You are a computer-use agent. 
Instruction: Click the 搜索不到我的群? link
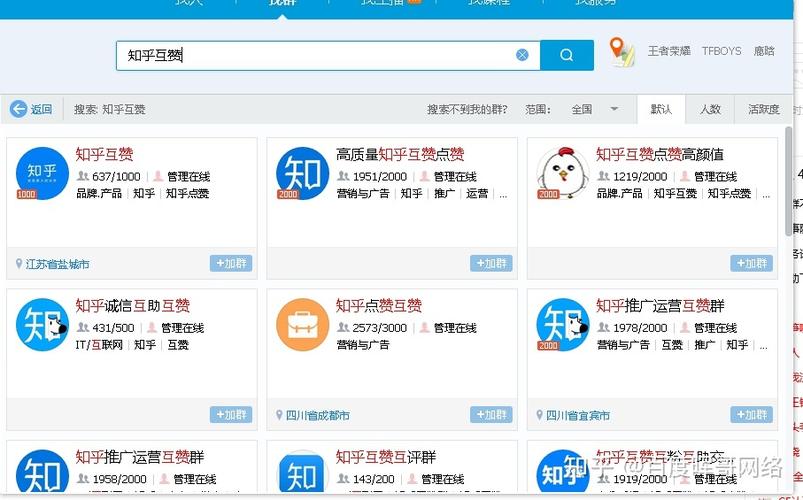pyautogui.click(x=467, y=109)
